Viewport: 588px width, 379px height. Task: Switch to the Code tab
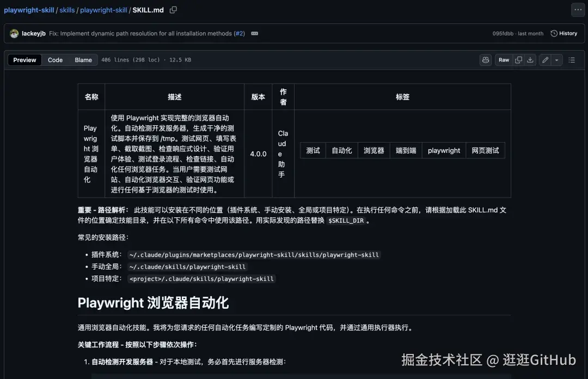(x=55, y=60)
